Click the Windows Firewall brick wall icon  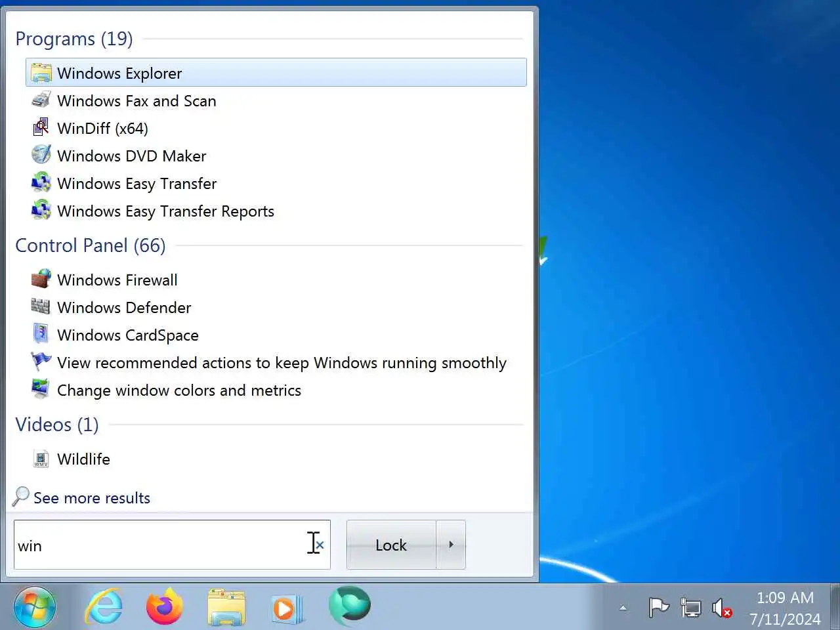pyautogui.click(x=41, y=280)
